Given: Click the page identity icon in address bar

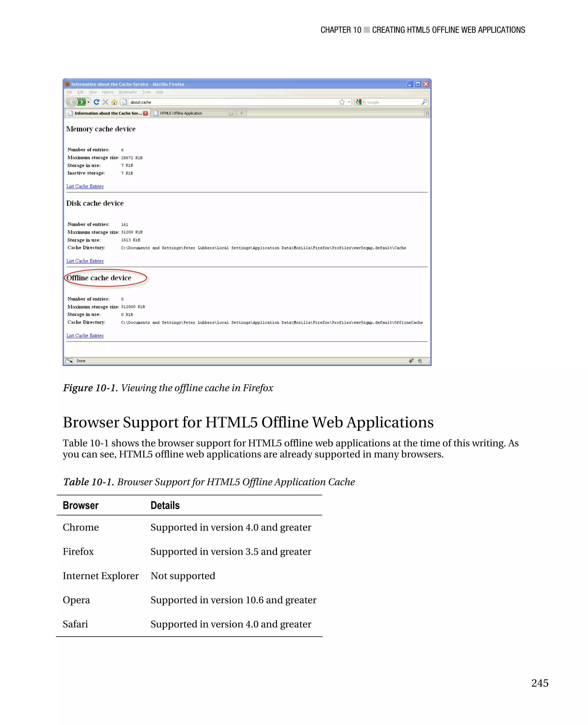Looking at the screenshot, I should (x=125, y=102).
